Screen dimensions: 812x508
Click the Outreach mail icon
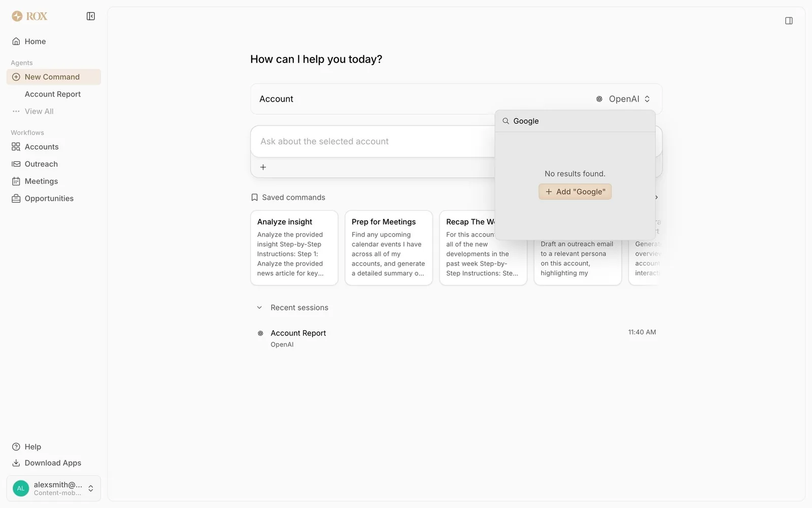point(16,164)
